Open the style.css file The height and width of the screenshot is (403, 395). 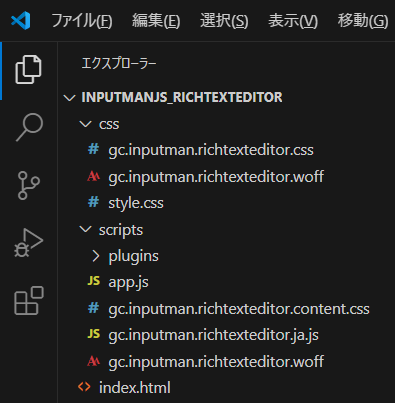point(136,203)
